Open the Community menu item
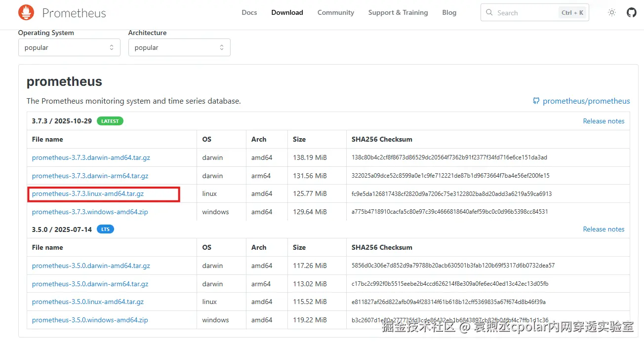The image size is (644, 344). [x=336, y=12]
